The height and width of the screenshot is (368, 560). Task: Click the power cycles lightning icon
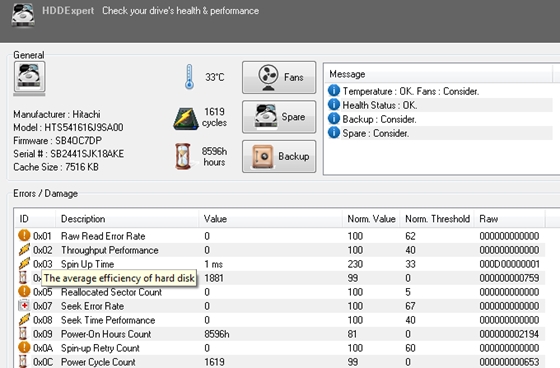coord(186,119)
